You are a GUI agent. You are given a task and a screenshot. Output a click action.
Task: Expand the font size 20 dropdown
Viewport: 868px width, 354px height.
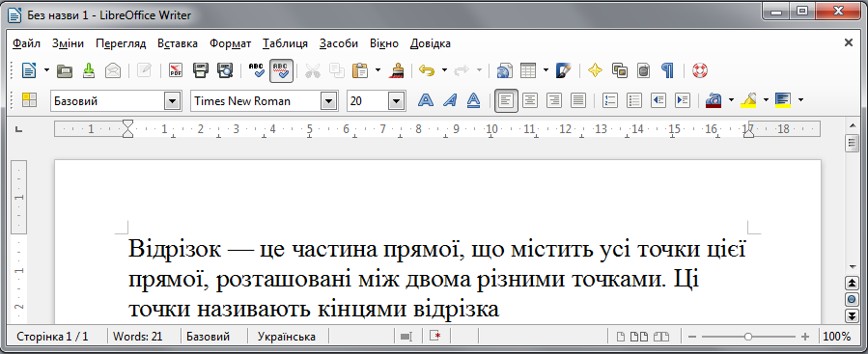tap(397, 101)
